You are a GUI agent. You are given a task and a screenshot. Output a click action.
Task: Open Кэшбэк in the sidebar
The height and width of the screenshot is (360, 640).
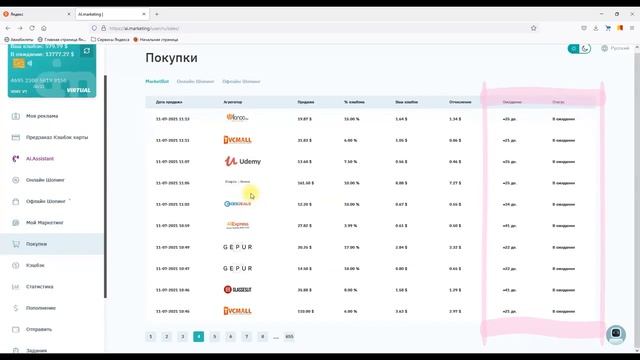tap(35, 265)
